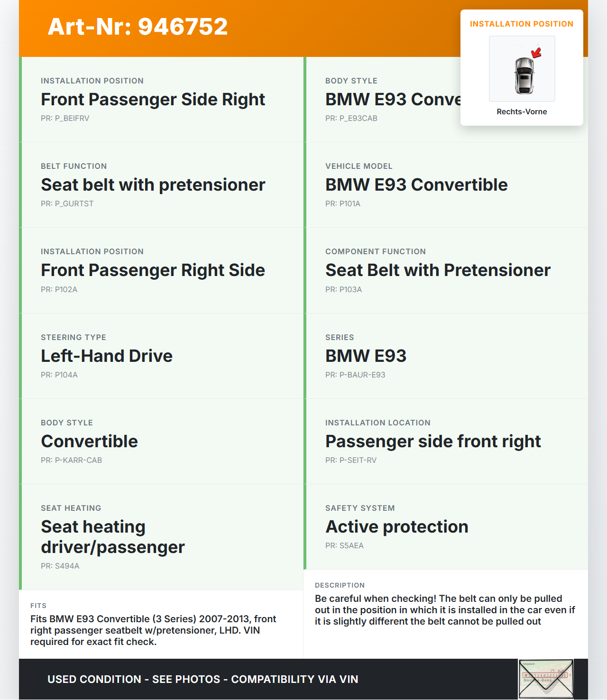The image size is (607, 700).
Task: Click the BMW E93 Convertible vehicle model
Action: pyautogui.click(x=416, y=185)
